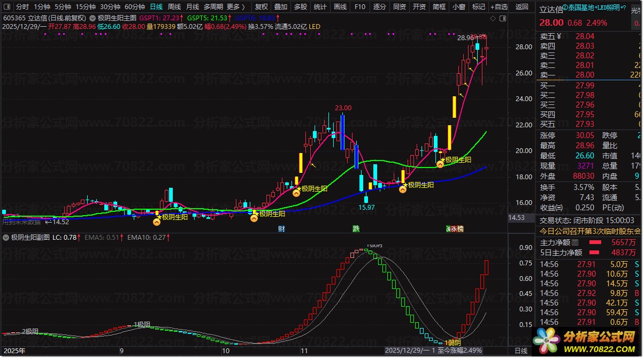
Task: Open 统计 statistics tool
Action: point(320,7)
